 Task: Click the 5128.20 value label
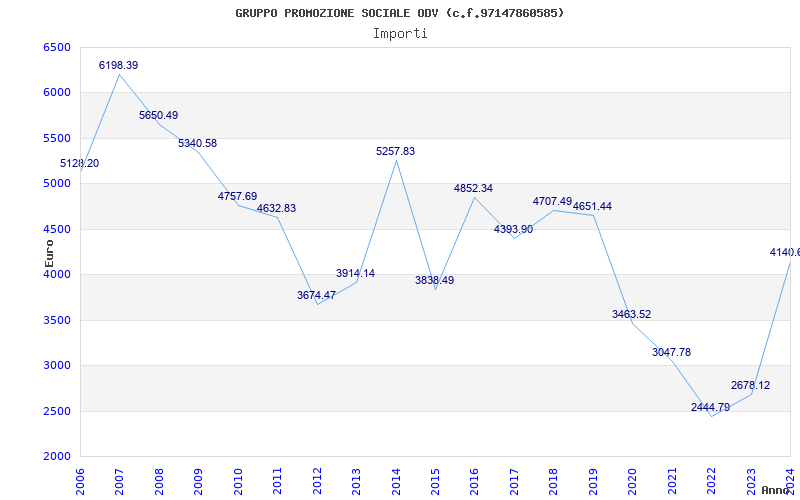point(80,164)
